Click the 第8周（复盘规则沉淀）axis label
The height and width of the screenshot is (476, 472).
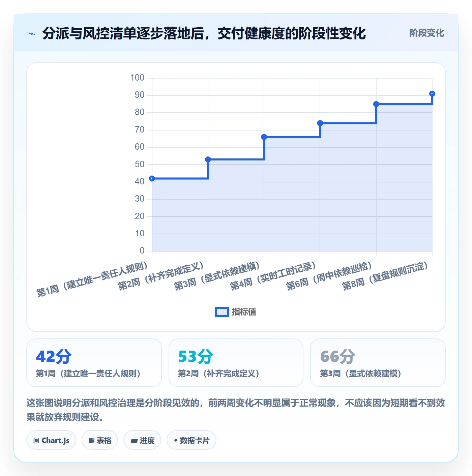[x=385, y=276]
